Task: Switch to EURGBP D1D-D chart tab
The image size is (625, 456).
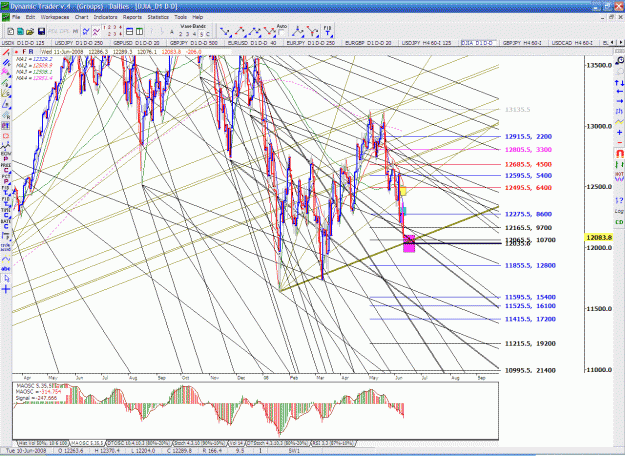Action: tap(368, 43)
